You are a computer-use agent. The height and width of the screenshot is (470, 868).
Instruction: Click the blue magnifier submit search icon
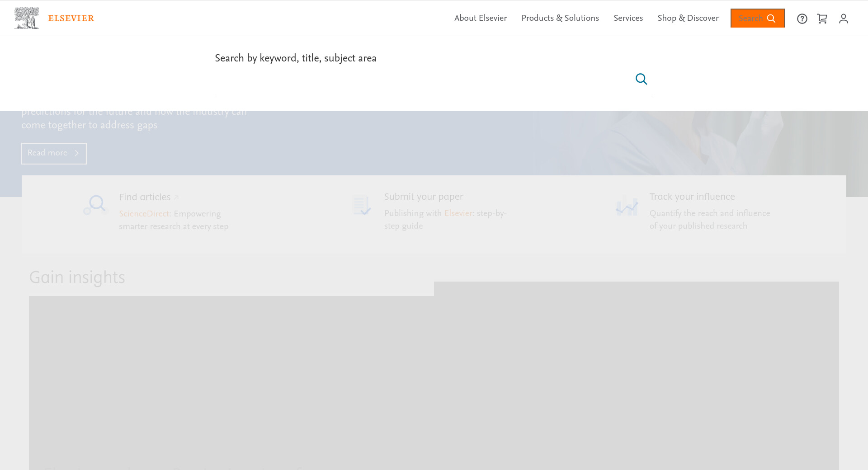pos(641,79)
